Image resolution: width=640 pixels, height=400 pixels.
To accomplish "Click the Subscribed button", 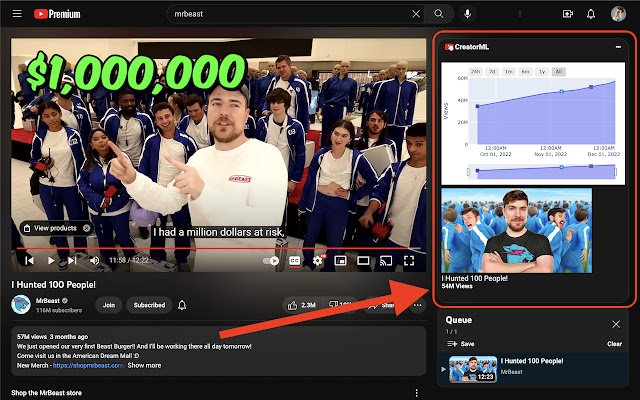I will (x=149, y=305).
